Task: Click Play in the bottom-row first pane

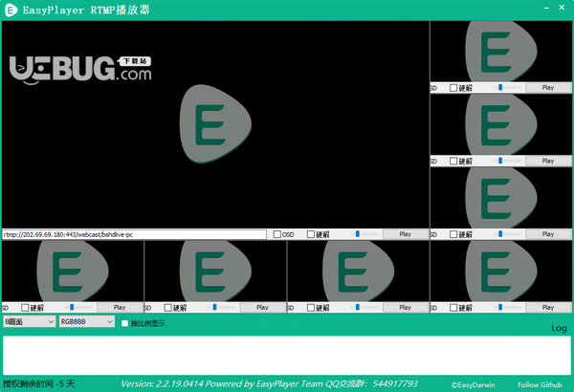Action: [x=120, y=308]
